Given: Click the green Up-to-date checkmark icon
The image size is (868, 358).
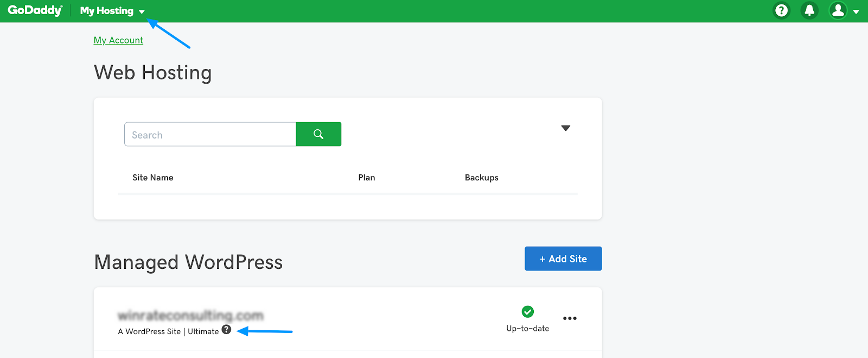Looking at the screenshot, I should pos(528,312).
